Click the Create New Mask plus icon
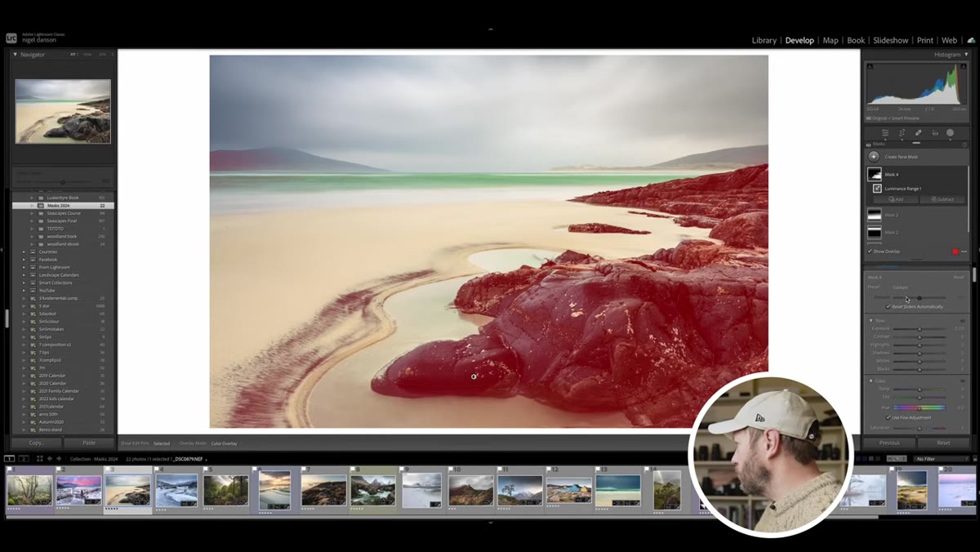 click(874, 156)
